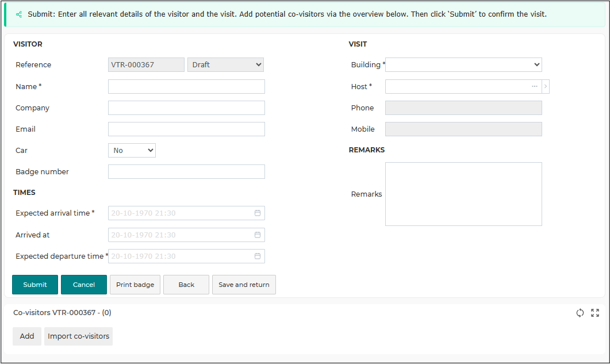Click the arrow button next to Host field
The height and width of the screenshot is (364, 610).
(x=546, y=86)
